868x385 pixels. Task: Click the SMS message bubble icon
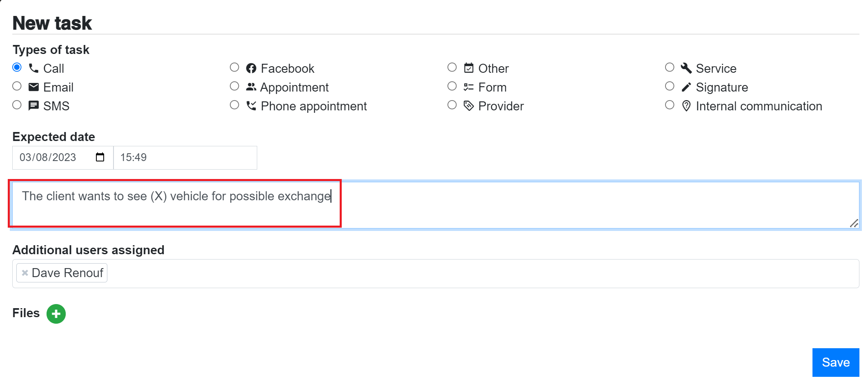click(x=33, y=106)
